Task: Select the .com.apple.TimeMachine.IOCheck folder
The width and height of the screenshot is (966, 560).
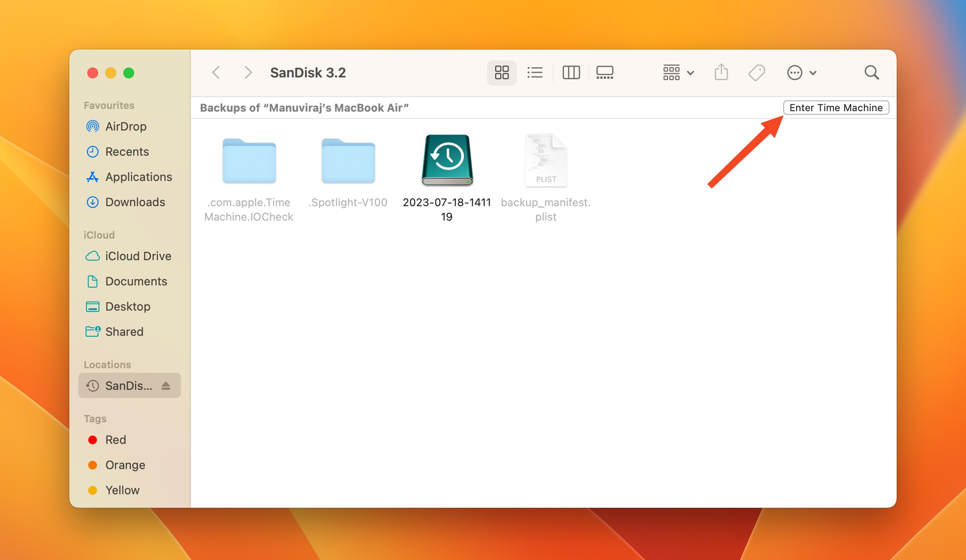Action: 249,161
